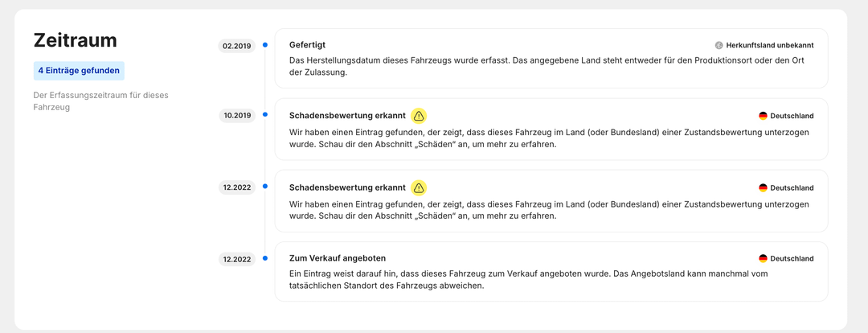Screen dimensions: 868x333
Task: Click the timeline dot of the 12.2022 Schadensbewertung entry
Action: [x=265, y=186]
